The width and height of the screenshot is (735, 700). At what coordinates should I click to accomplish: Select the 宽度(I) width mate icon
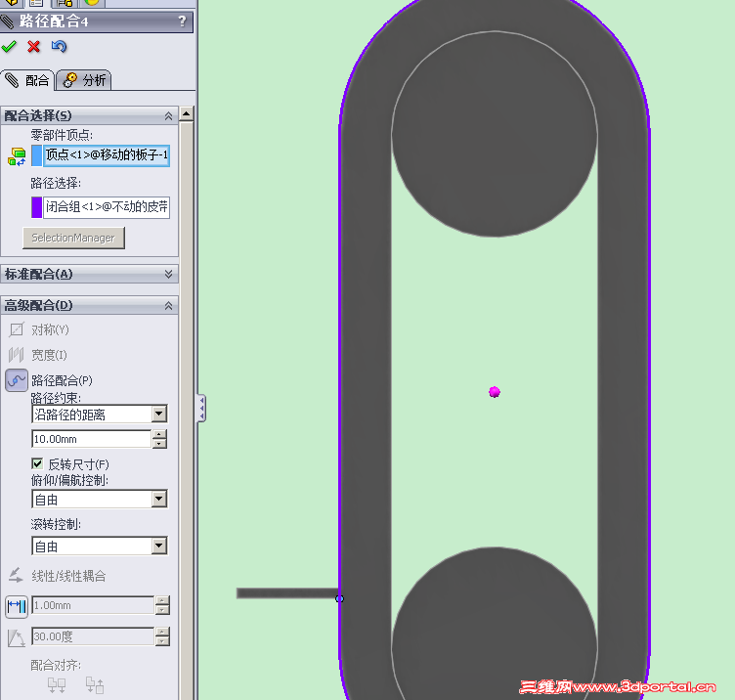click(x=17, y=355)
